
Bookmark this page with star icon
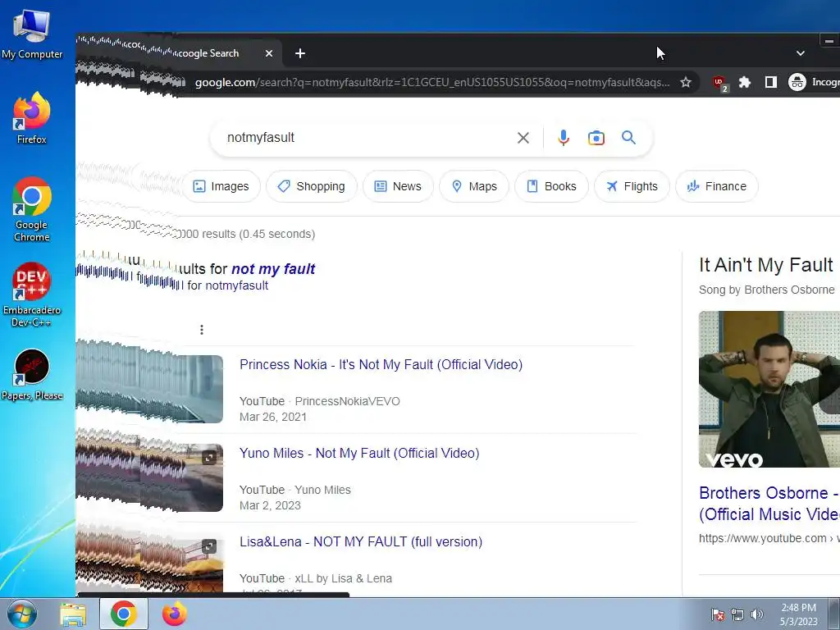(x=686, y=83)
